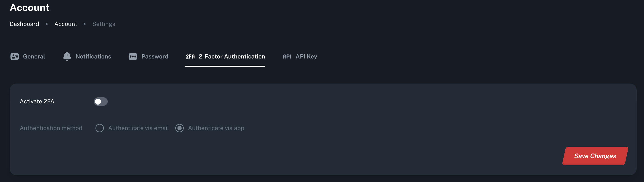This screenshot has height=182, width=644.
Task: Go to Dashboard via breadcrumb
Action: click(24, 24)
